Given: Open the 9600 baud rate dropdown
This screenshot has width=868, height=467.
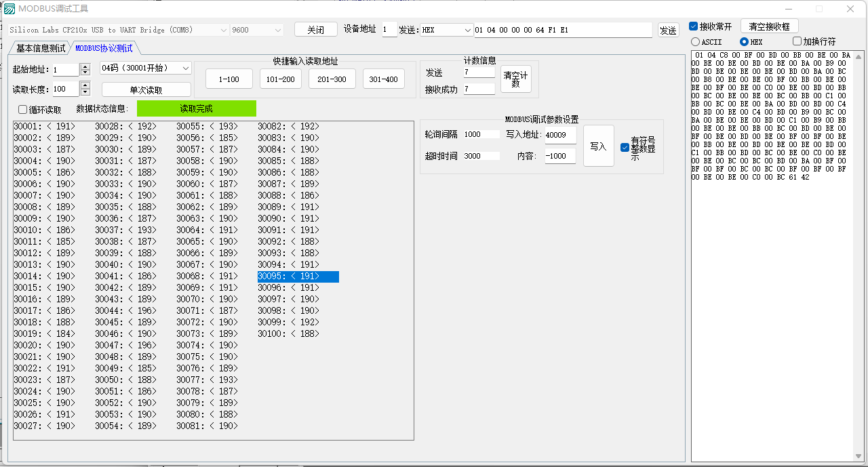Looking at the screenshot, I should click(x=257, y=30).
